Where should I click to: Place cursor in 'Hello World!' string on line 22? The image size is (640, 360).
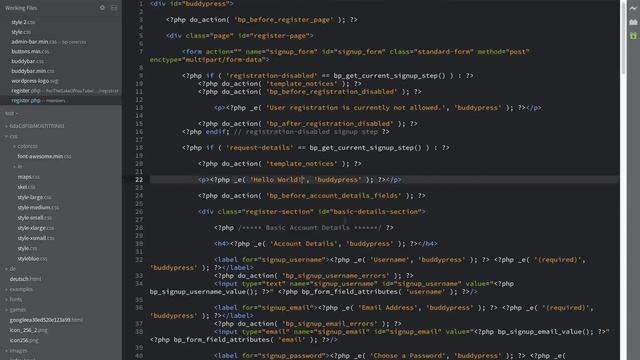[277, 180]
